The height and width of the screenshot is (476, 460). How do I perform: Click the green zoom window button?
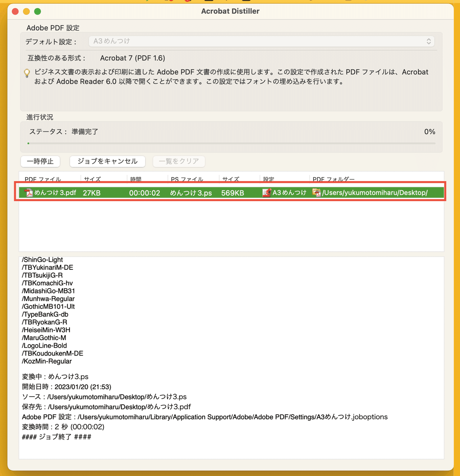[38, 11]
